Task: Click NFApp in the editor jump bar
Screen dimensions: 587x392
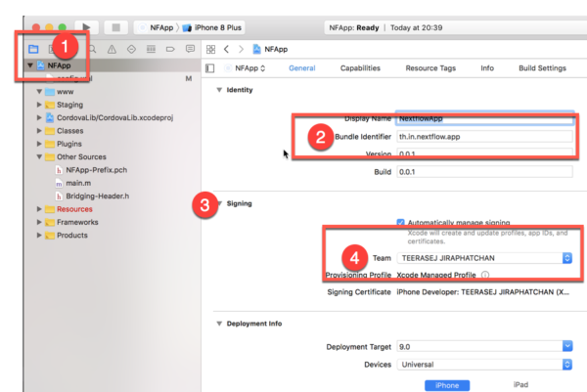Action: pyautogui.click(x=270, y=49)
